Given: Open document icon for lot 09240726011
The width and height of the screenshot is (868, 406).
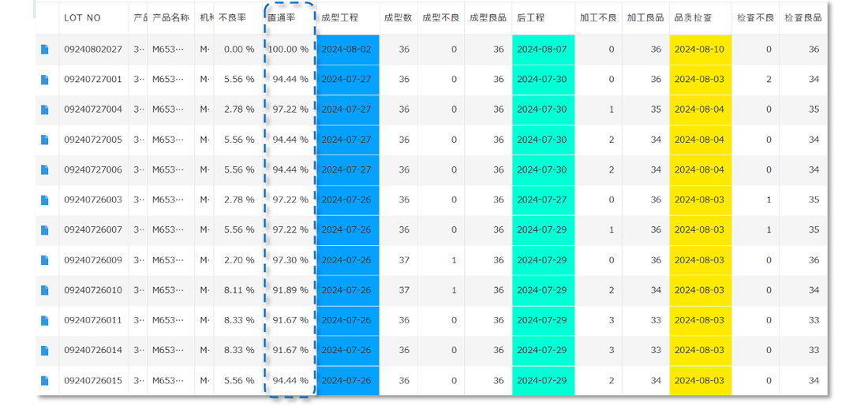Looking at the screenshot, I should (45, 320).
